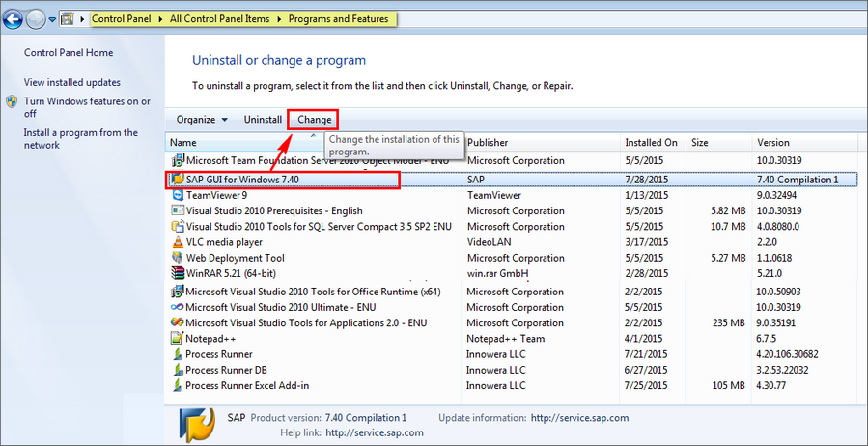Click the WinRAR 5.21 program icon
868x446 pixels.
pos(177,274)
